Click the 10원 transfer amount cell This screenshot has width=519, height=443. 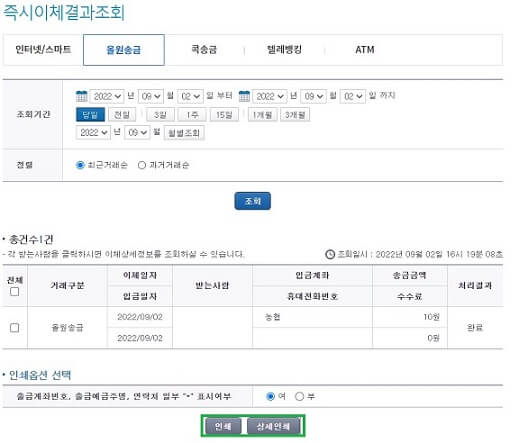tap(410, 317)
